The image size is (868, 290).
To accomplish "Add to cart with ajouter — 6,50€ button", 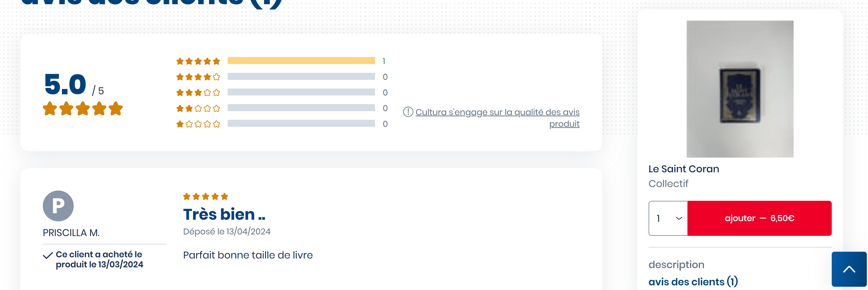I will click(759, 218).
